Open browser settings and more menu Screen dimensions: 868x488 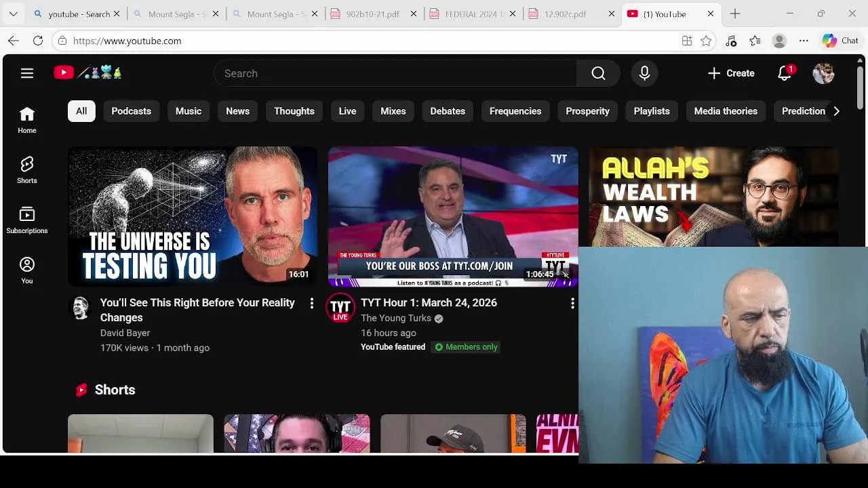(804, 41)
